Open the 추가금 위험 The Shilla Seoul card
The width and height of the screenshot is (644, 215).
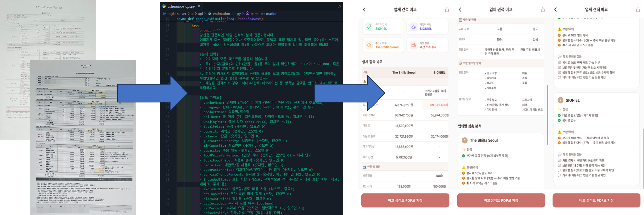pyautogui.click(x=383, y=45)
